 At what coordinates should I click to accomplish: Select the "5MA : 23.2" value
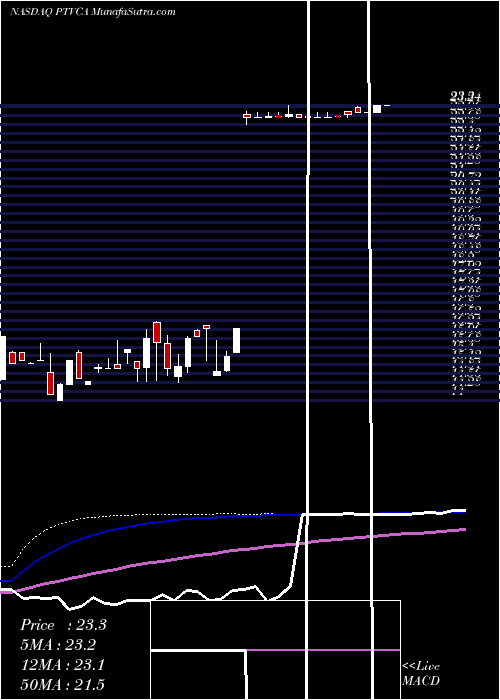click(x=58, y=645)
